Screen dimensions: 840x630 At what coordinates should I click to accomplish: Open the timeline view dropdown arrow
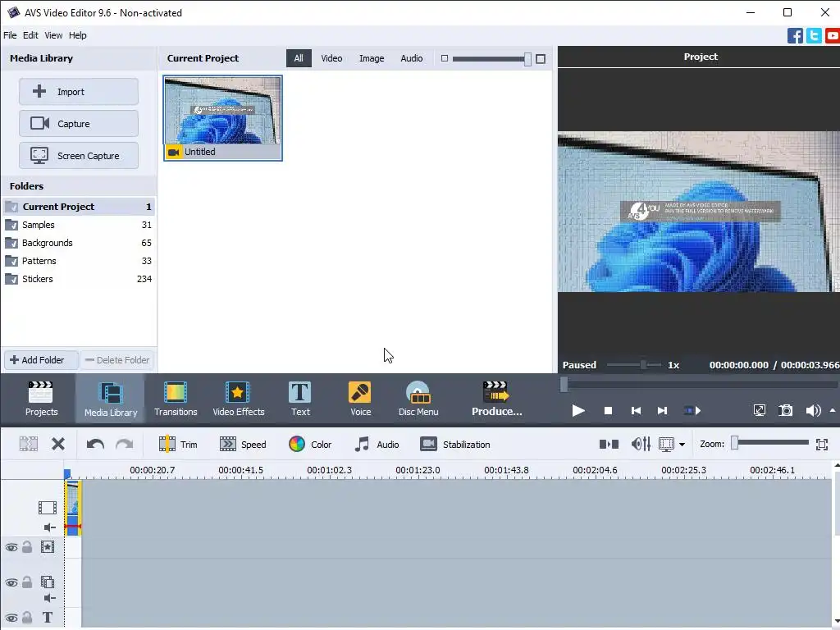coord(682,444)
